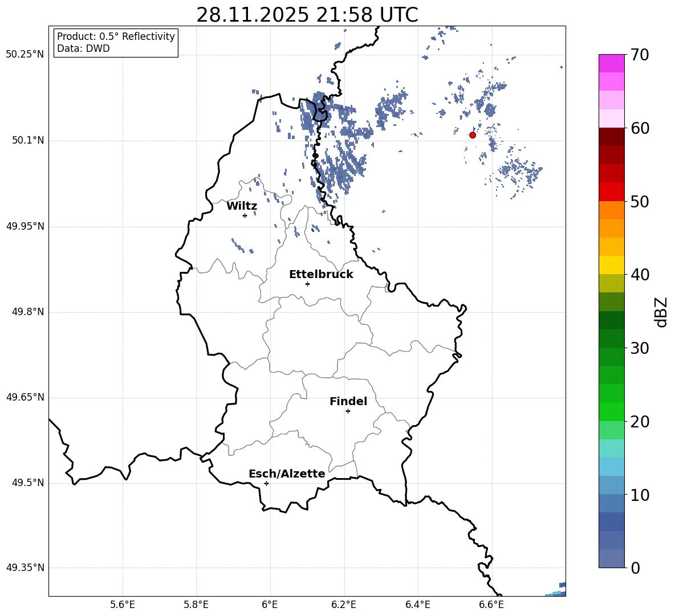Click the 49.95°N latitude label
Viewport: 675px width, 616px height.
pos(25,226)
